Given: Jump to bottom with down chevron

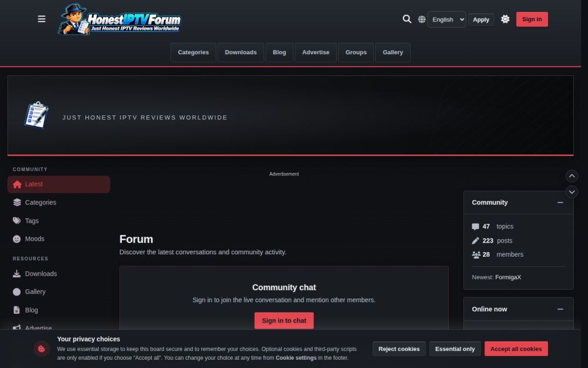Looking at the screenshot, I should pyautogui.click(x=572, y=192).
